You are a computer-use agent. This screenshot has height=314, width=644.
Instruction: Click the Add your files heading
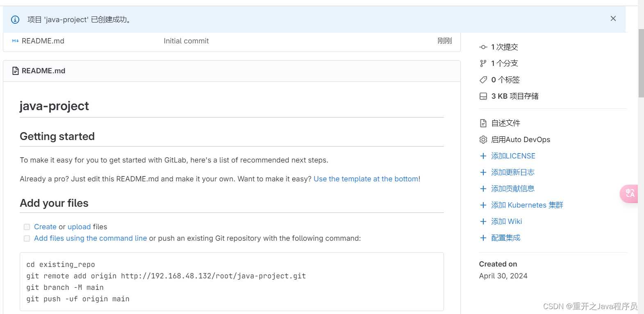point(54,203)
